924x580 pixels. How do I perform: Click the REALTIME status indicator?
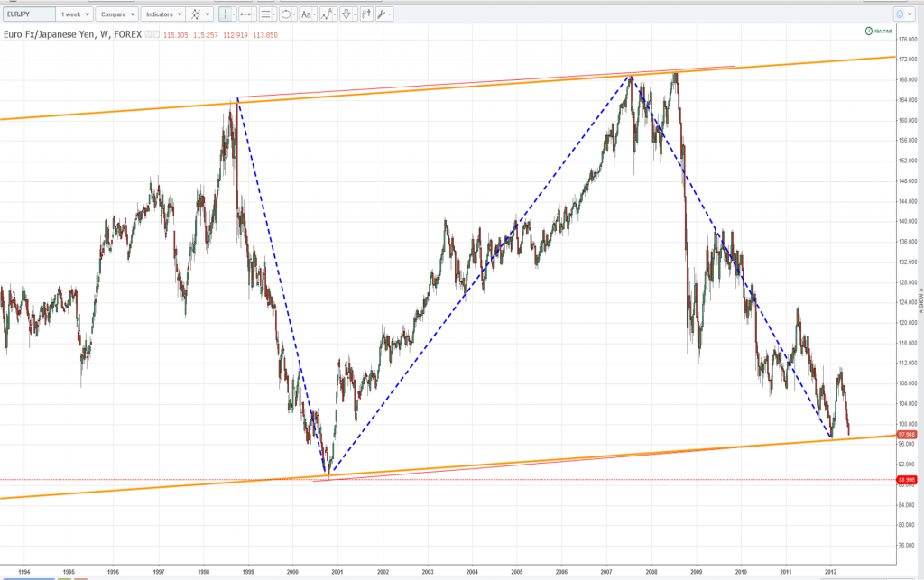879,32
